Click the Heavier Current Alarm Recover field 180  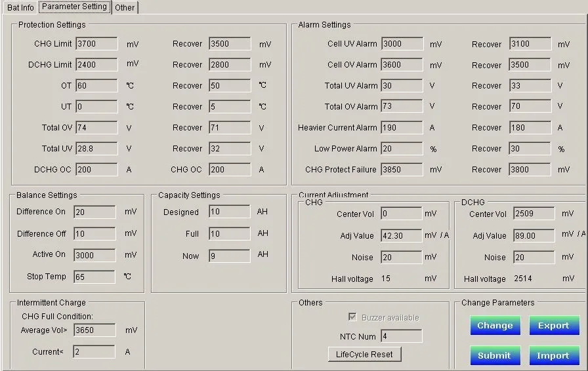click(530, 127)
